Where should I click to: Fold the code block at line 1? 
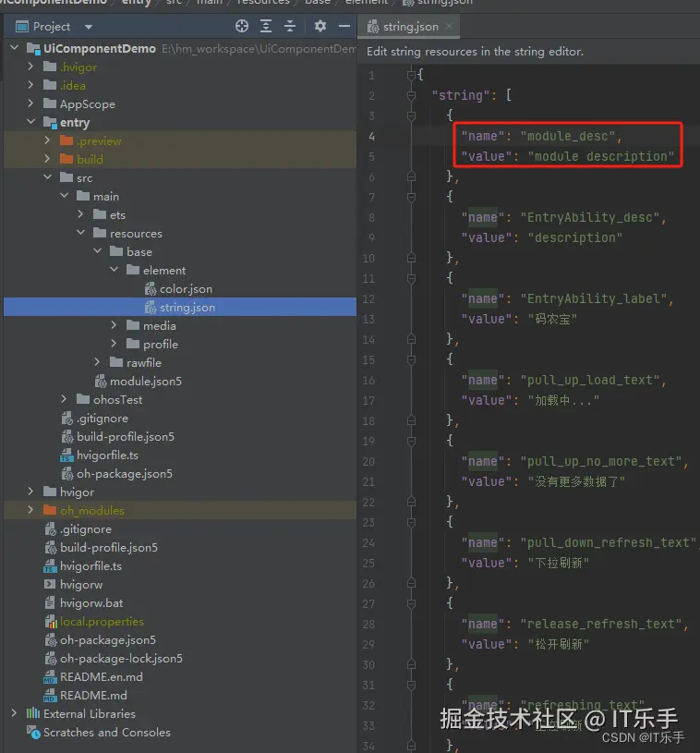(x=411, y=75)
